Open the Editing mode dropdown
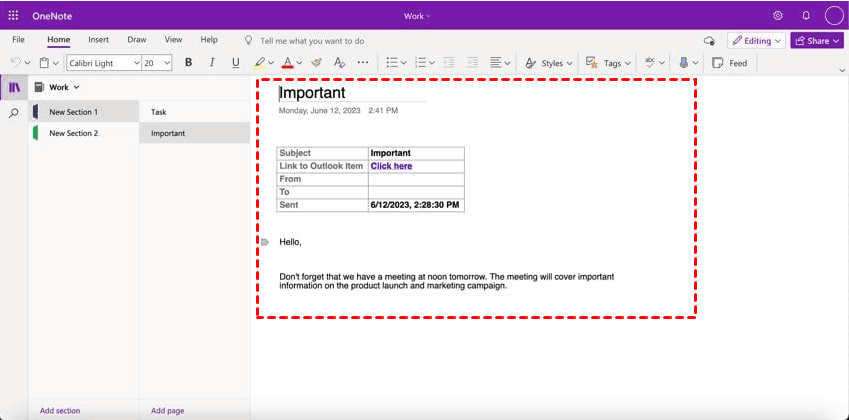This screenshot has height=420, width=849. [756, 41]
